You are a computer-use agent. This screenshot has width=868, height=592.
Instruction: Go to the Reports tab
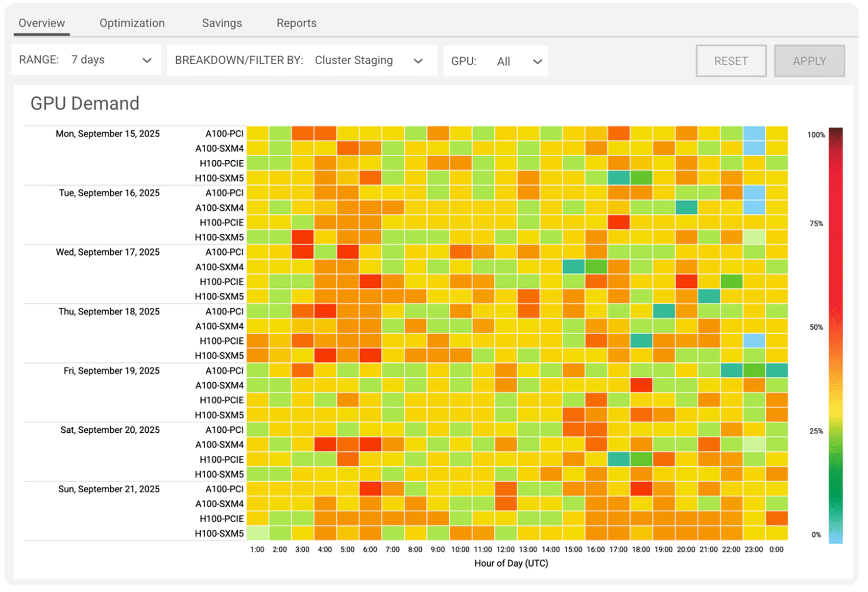pyautogui.click(x=296, y=23)
